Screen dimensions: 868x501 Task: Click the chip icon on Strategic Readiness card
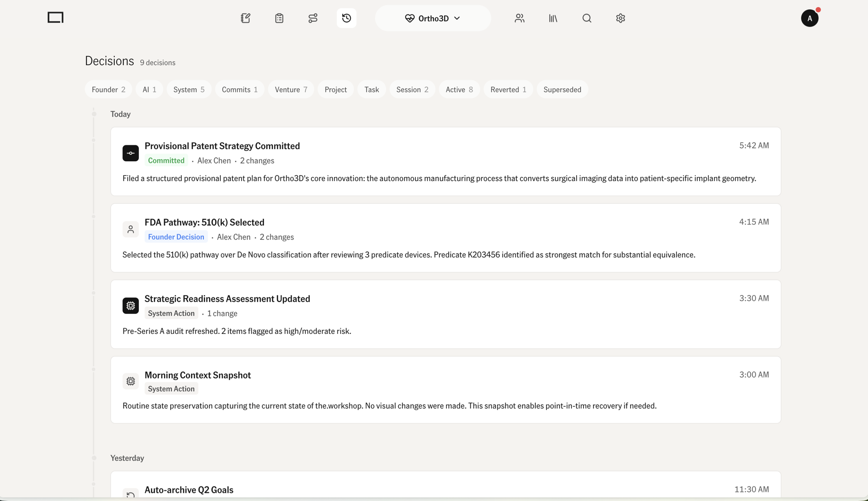point(131,306)
